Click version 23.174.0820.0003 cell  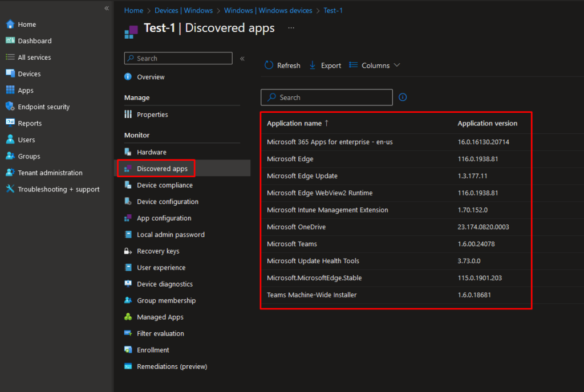[x=483, y=227]
